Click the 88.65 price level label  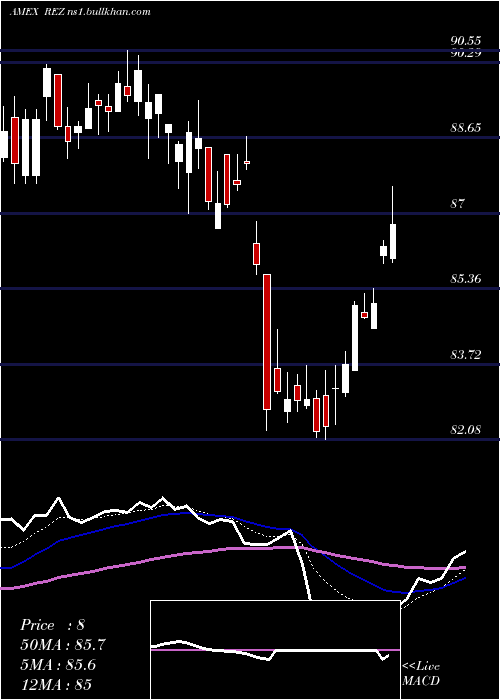[x=465, y=128]
